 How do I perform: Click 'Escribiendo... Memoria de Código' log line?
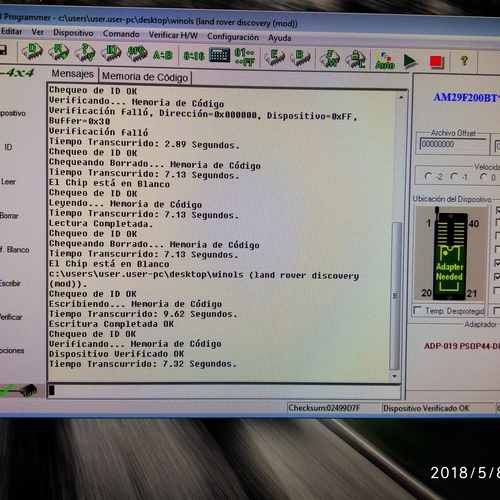(x=135, y=304)
